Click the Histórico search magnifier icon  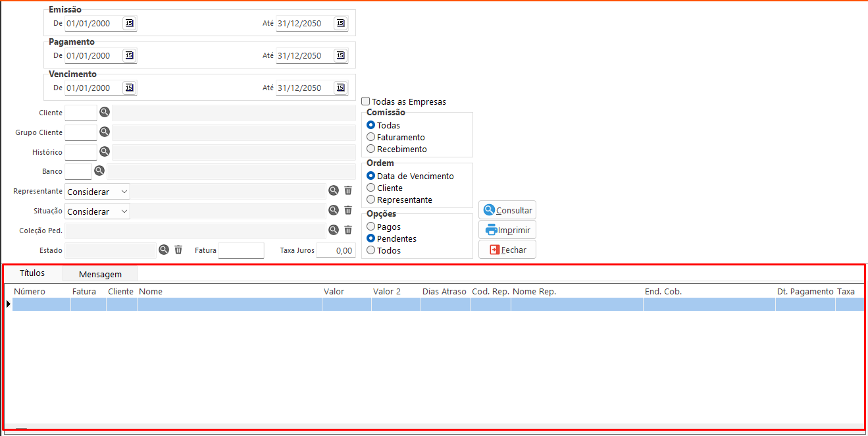click(105, 152)
